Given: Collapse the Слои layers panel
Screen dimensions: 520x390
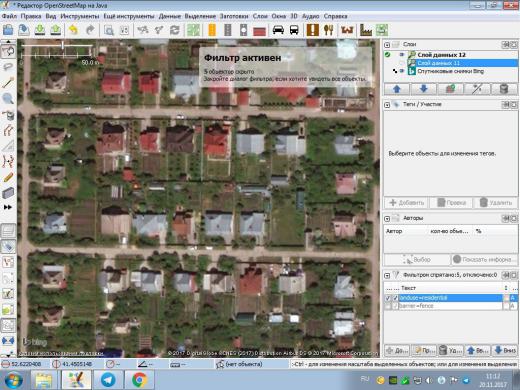Looking at the screenshot, I should coord(387,45).
